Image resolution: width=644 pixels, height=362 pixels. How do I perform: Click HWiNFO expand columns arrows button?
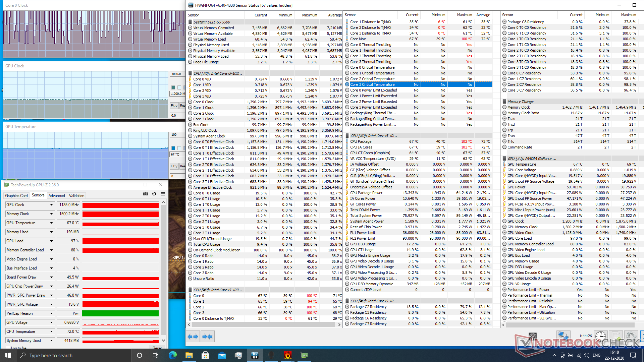193,337
